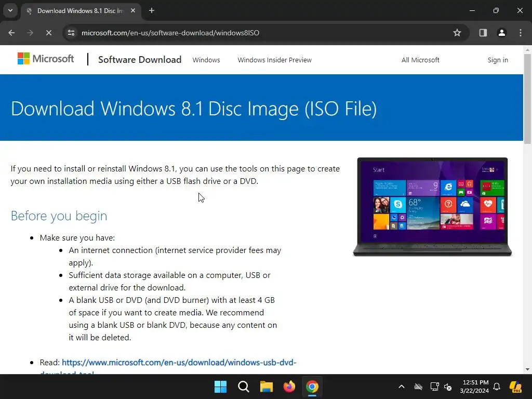Open the Chrome side panel icon
This screenshot has height=399, width=532.
(x=483, y=33)
